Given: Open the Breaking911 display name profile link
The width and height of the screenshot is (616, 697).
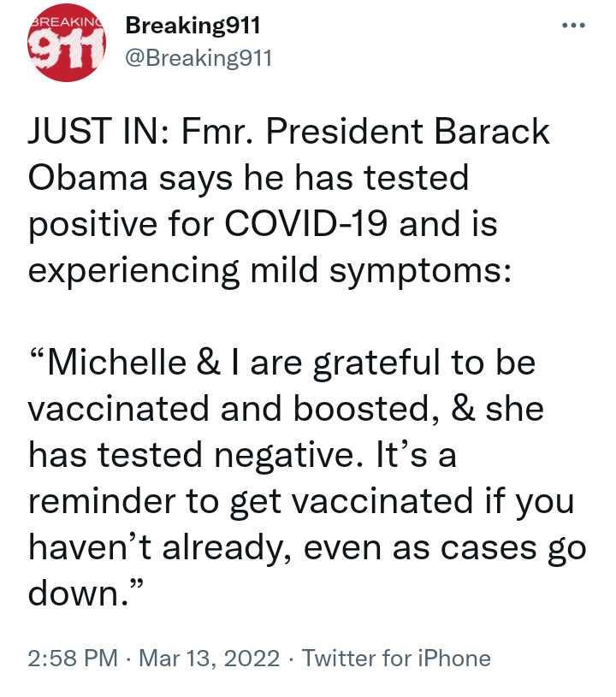Looking at the screenshot, I should pyautogui.click(x=192, y=26).
